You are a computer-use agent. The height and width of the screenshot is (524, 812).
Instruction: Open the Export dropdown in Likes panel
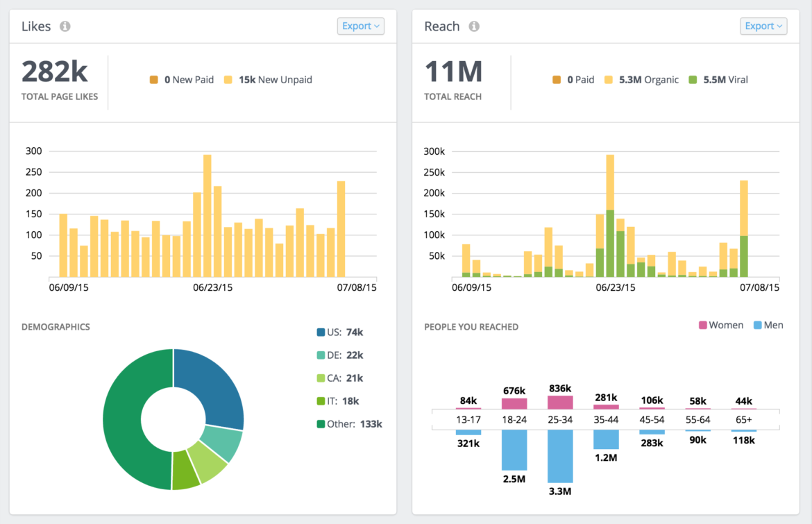click(x=360, y=26)
